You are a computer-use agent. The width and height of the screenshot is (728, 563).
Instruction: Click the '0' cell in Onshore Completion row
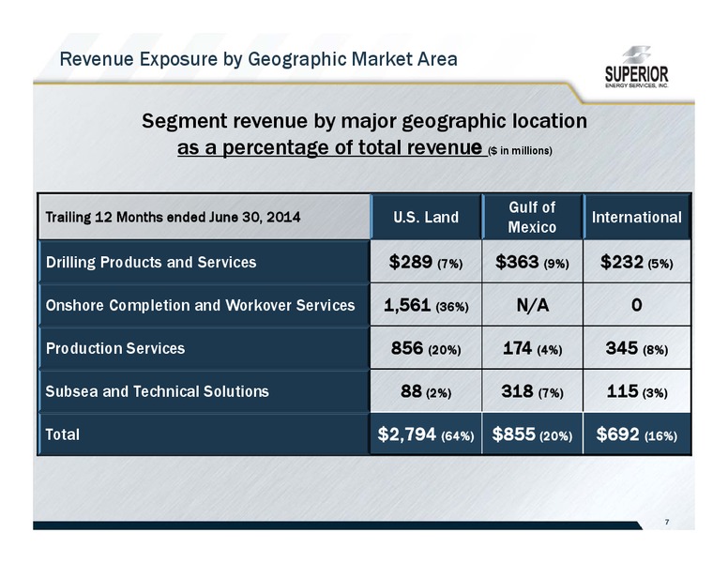637,305
